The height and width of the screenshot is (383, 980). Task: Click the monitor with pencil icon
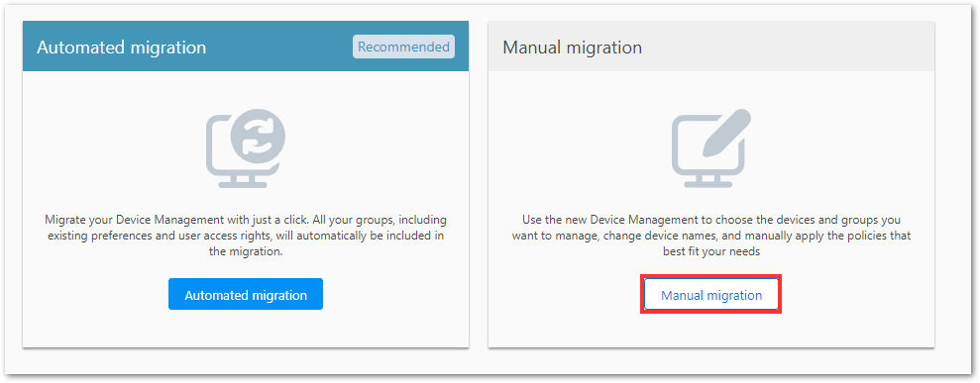coord(711,147)
